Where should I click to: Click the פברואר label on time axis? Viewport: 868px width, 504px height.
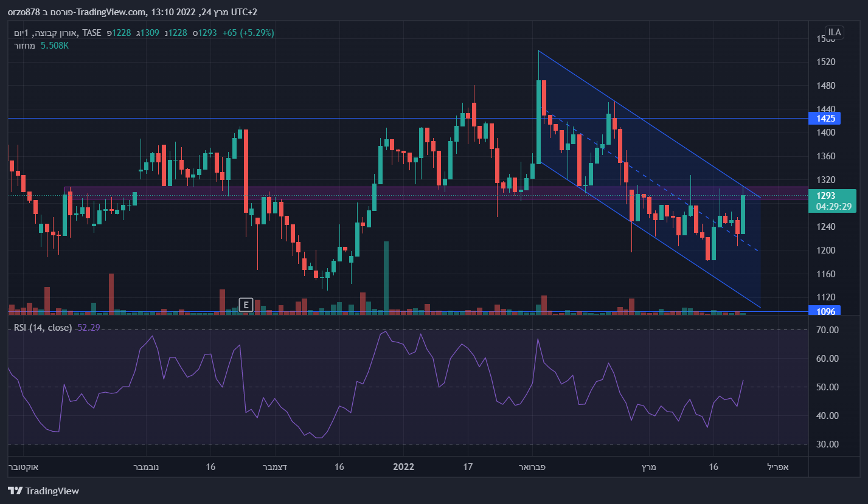pos(532,466)
